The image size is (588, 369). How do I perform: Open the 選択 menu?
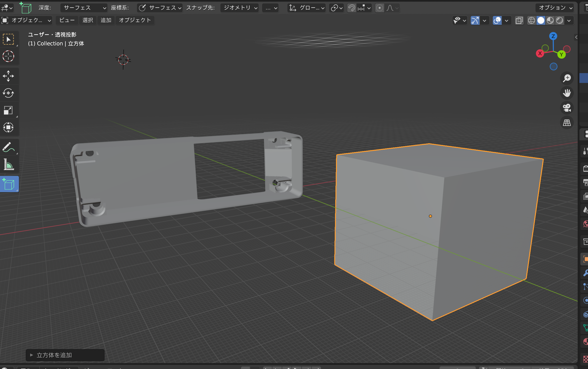coord(88,20)
